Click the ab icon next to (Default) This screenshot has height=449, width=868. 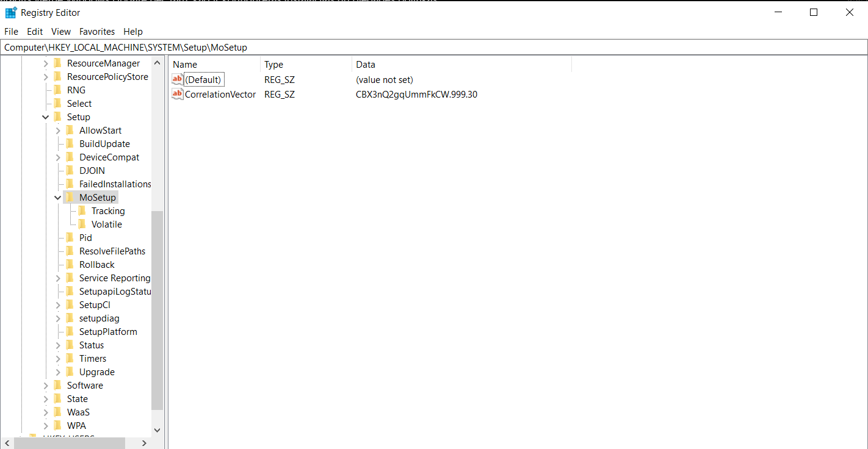[177, 79]
